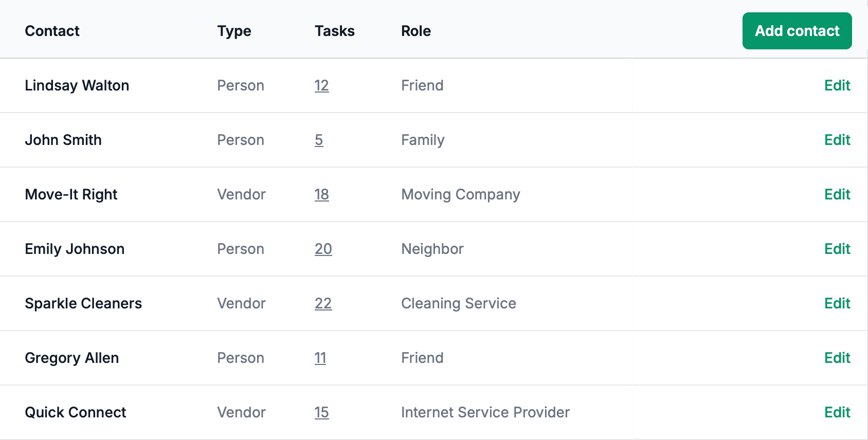This screenshot has width=868, height=440.
Task: Click the Tasks column header
Action: point(334,31)
